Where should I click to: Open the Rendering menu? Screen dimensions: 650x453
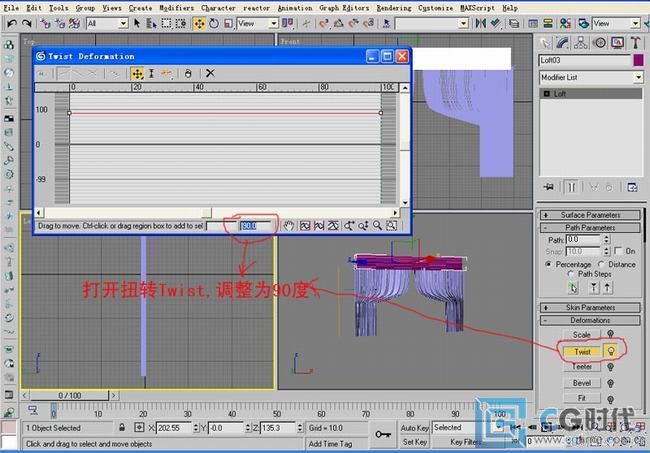394,8
